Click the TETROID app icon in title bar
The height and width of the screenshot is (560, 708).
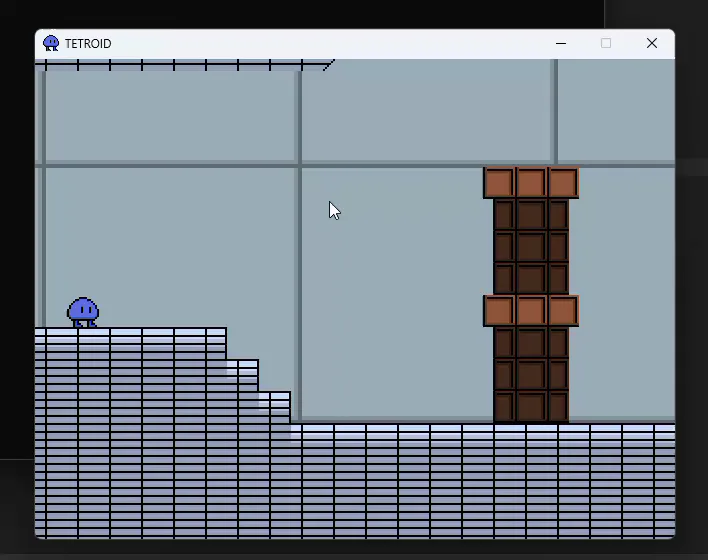pos(51,43)
